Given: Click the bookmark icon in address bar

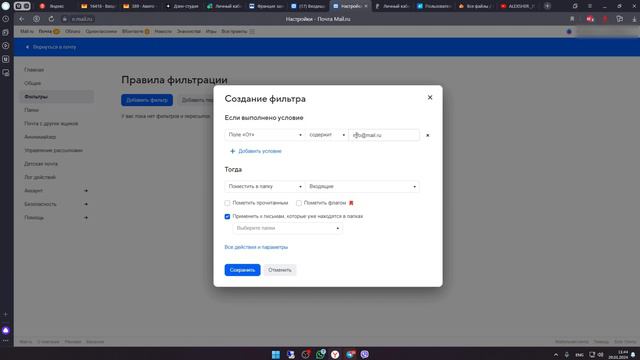Looking at the screenshot, I should [572, 19].
